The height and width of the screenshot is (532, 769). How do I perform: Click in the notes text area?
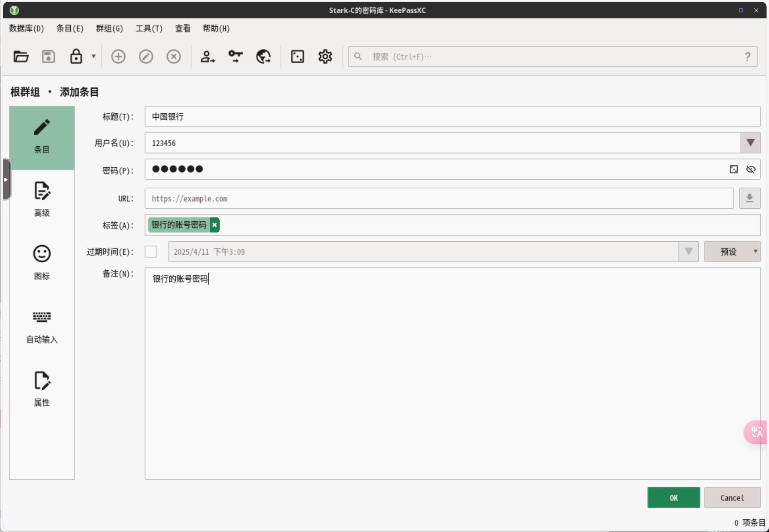point(452,373)
